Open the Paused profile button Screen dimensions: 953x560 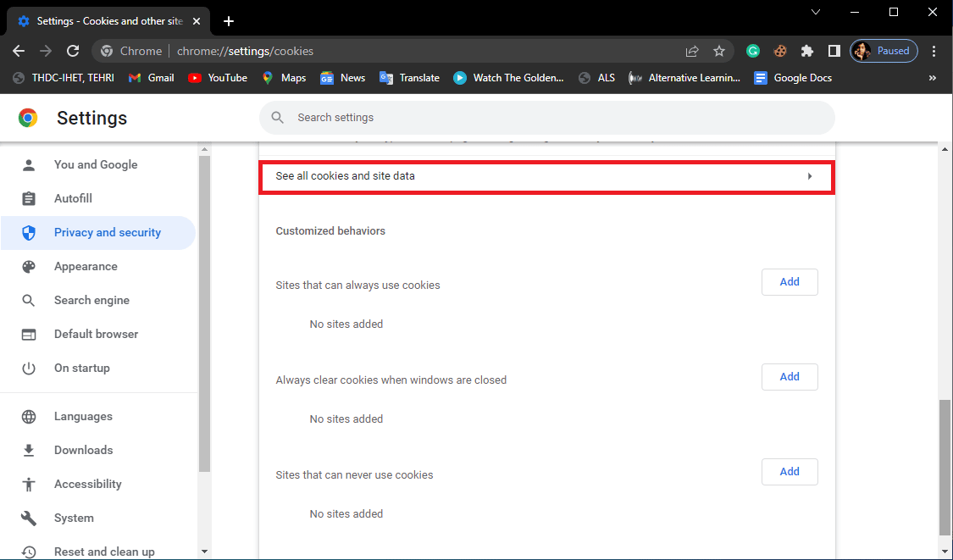point(884,51)
